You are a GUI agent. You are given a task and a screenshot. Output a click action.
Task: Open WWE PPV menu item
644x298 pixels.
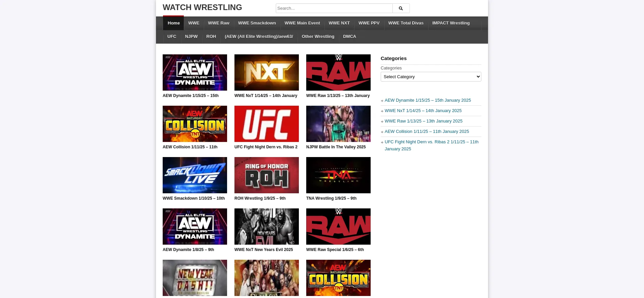369,23
